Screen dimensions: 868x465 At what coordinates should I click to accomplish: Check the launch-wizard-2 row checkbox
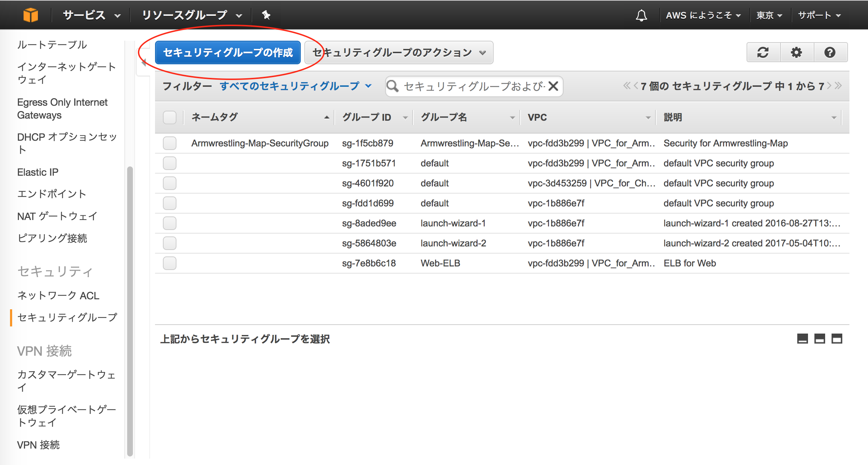(x=170, y=243)
